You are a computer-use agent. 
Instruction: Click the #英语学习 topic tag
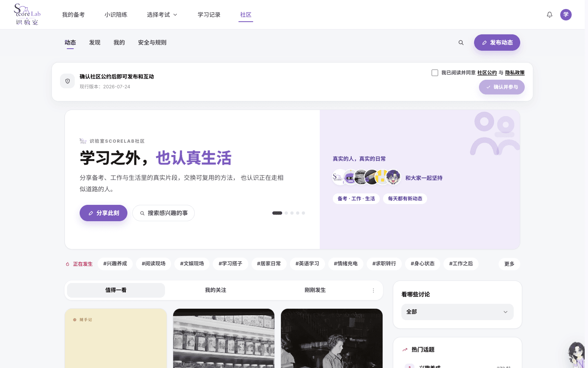click(307, 264)
